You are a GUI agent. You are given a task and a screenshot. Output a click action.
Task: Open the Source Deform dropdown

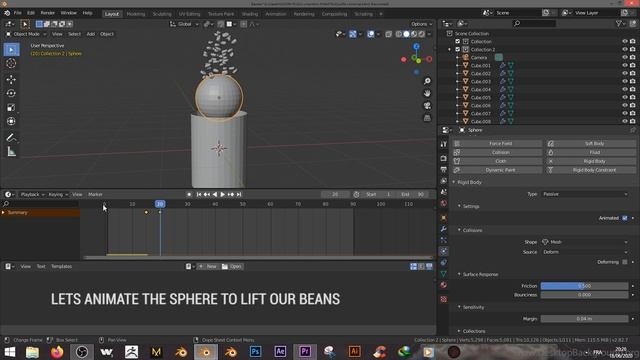coord(585,252)
